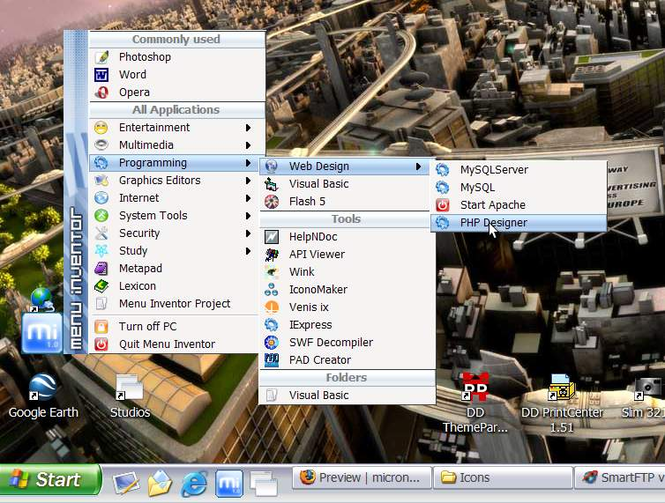Click the Quit Menu Inventor power icon
The image size is (665, 503).
(x=101, y=344)
